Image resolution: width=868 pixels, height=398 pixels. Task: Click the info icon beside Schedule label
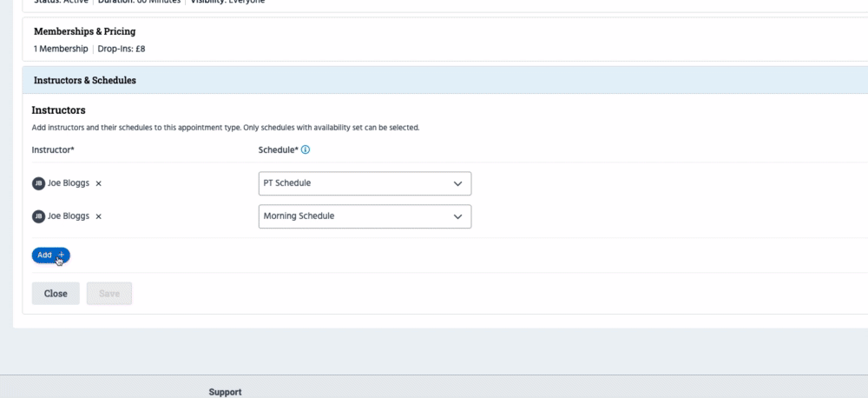click(x=306, y=150)
